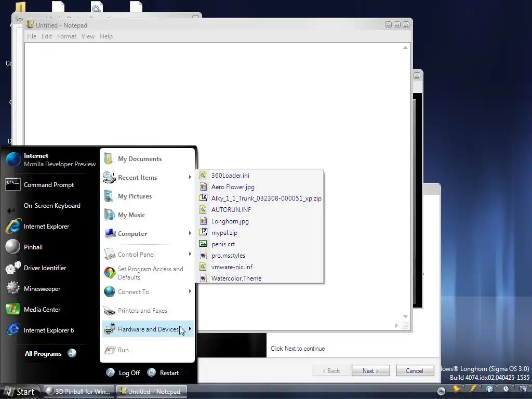Image resolution: width=532 pixels, height=399 pixels.
Task: Click Restart button
Action: 163,373
